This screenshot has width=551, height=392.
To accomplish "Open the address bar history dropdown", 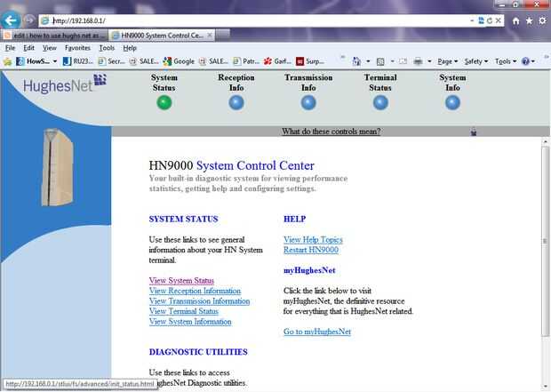I will point(472,20).
